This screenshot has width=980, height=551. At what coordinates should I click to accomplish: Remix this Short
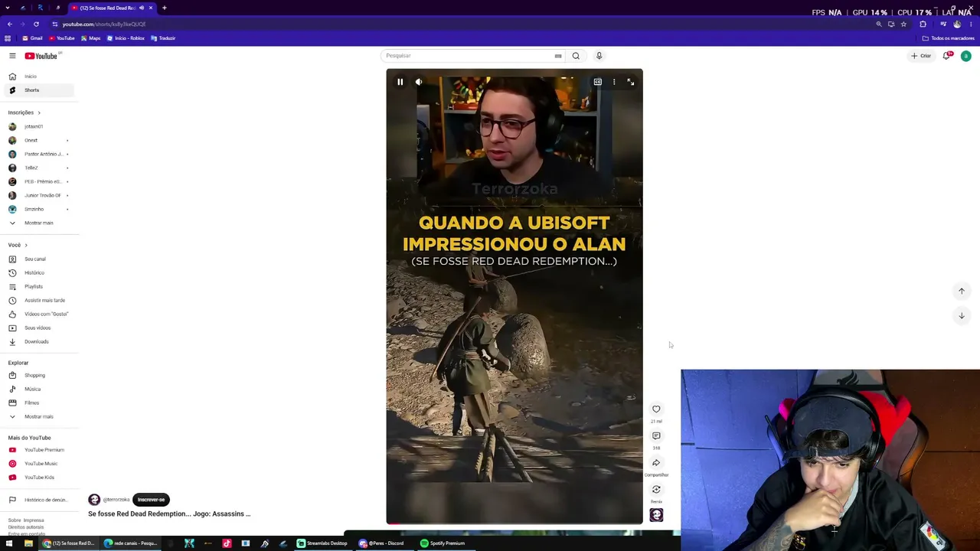(656, 490)
